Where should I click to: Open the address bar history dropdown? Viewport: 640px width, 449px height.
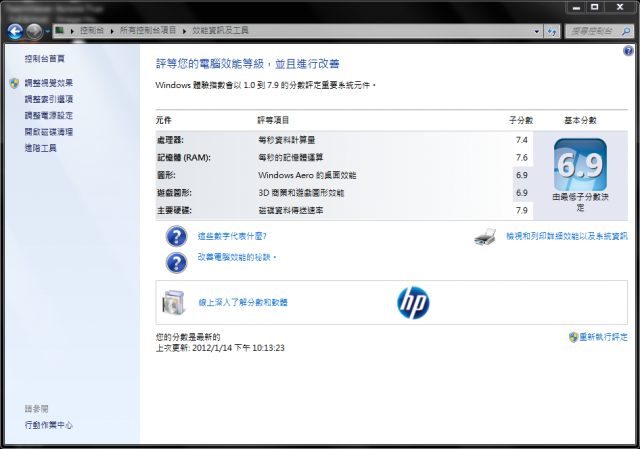pos(537,31)
